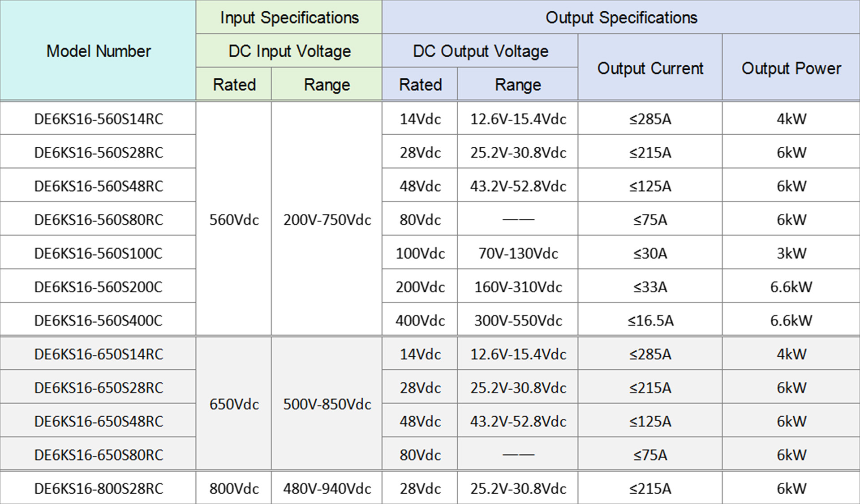The width and height of the screenshot is (860, 504).
Task: Click the 560Vdc rated input cell
Action: click(234, 220)
